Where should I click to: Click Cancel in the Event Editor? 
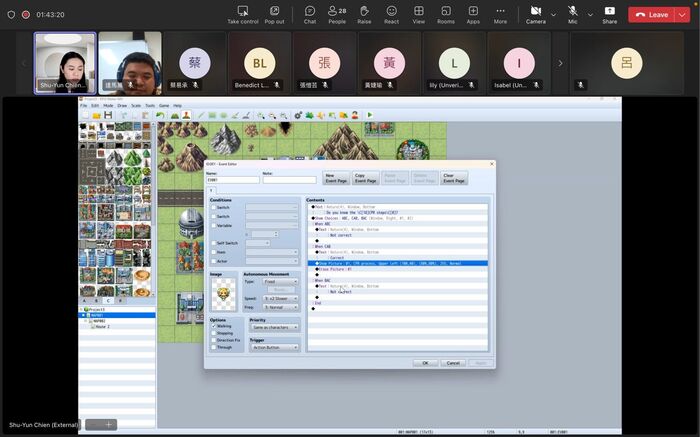[453, 363]
